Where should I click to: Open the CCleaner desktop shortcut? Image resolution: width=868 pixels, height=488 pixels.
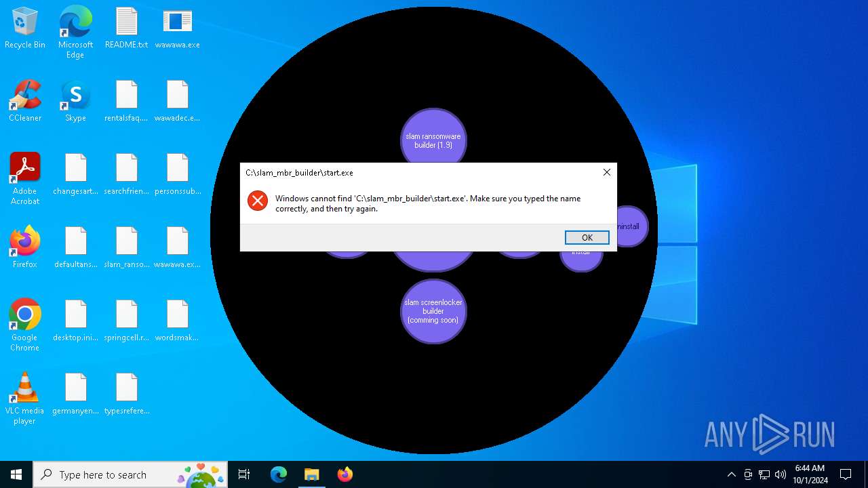coord(25,102)
